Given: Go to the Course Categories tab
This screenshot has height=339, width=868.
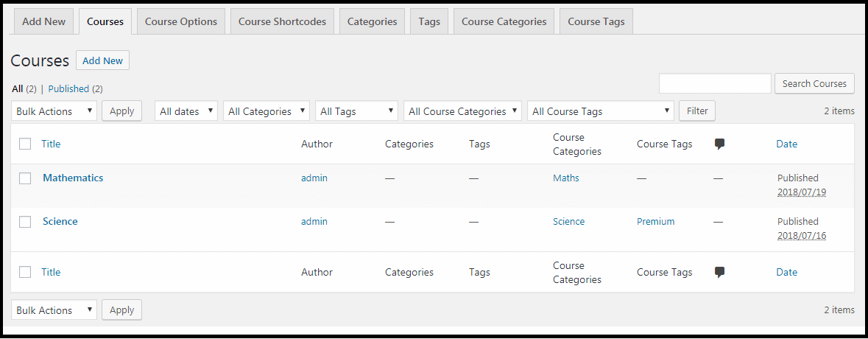Looking at the screenshot, I should point(504,21).
